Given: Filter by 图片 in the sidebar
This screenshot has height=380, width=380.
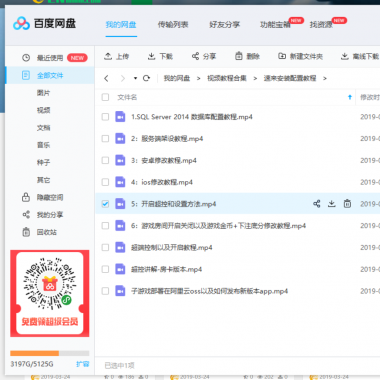Looking at the screenshot, I should (43, 93).
